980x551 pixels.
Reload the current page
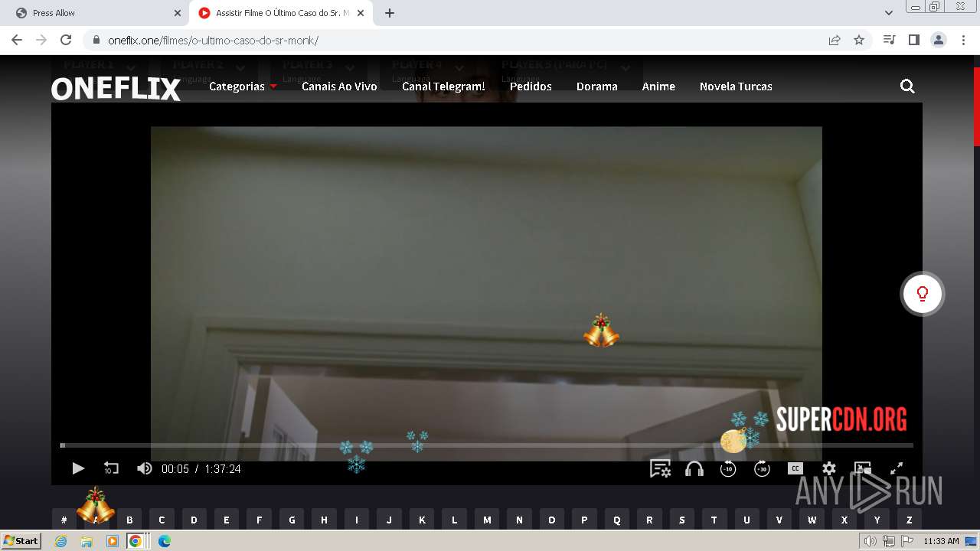point(66,40)
